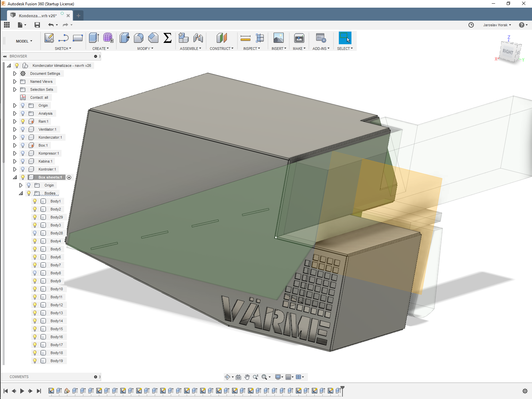Image resolution: width=532 pixels, height=399 pixels.
Task: Click the Insert Decal icon
Action: [279, 38]
